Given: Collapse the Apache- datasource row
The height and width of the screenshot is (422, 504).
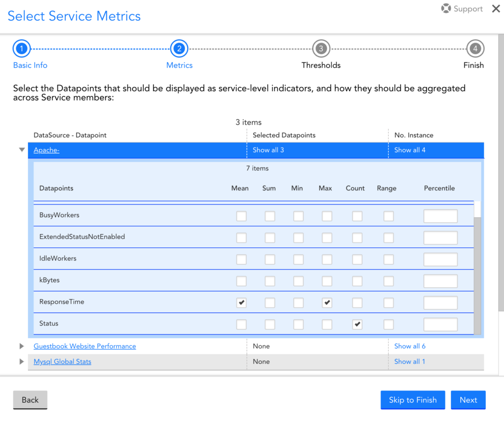Looking at the screenshot, I should (x=22, y=150).
